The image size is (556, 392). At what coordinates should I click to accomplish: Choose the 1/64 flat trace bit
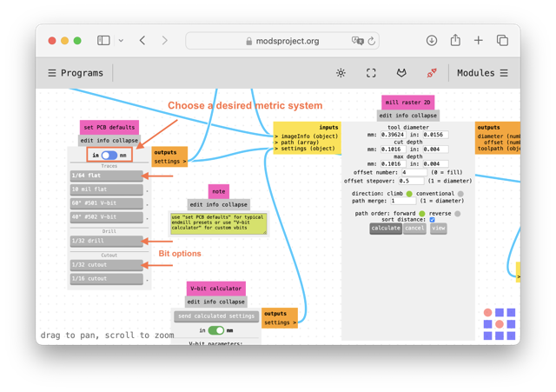click(106, 176)
